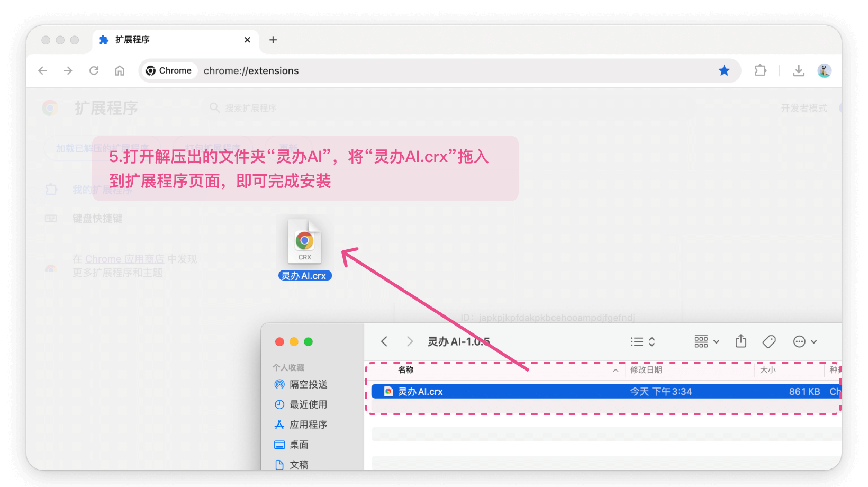Screen dimensions: 868x487
Task: Close the 扩展程序 tab
Action: tap(247, 40)
